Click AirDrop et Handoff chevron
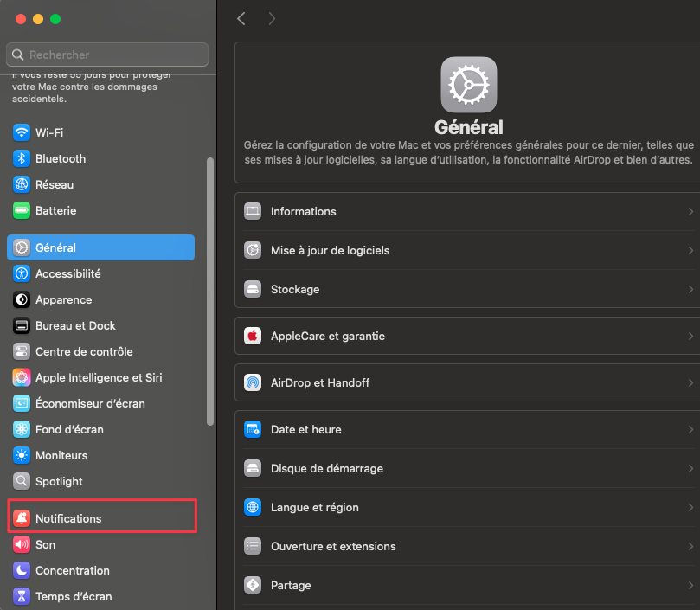 pyautogui.click(x=690, y=382)
